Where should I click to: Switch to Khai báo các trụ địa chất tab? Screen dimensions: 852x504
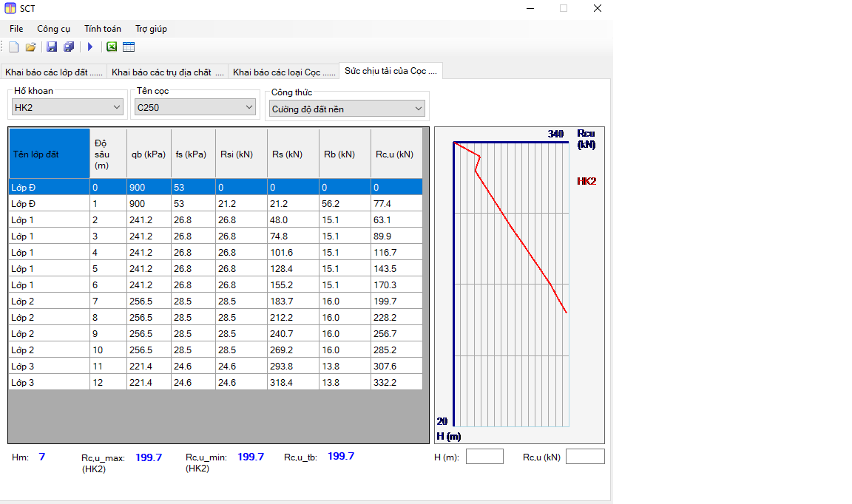(167, 72)
